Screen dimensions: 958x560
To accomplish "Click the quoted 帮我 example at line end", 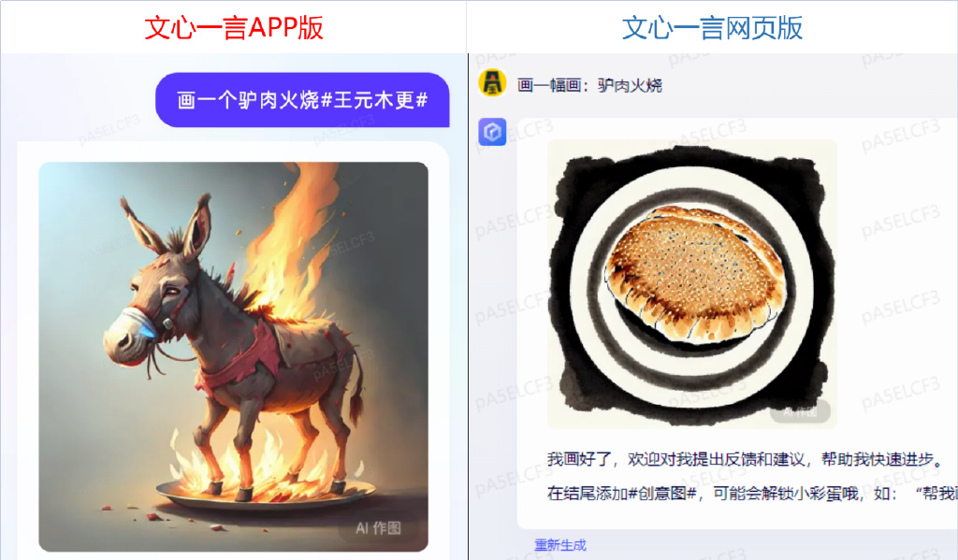I will 939,493.
